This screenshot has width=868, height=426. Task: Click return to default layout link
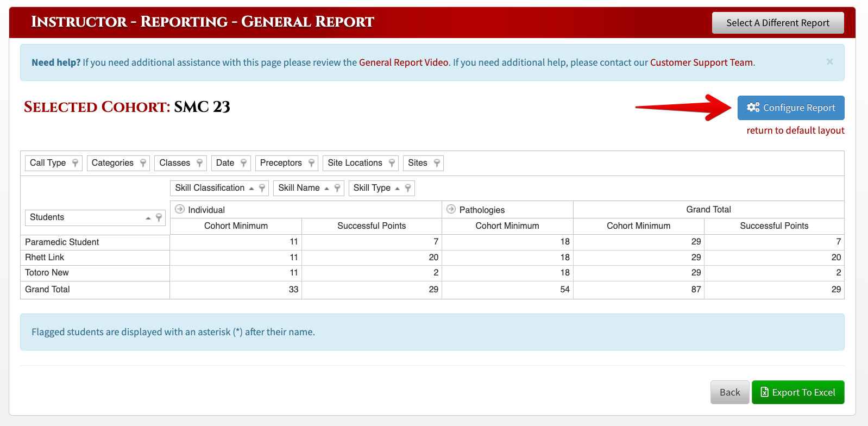795,130
